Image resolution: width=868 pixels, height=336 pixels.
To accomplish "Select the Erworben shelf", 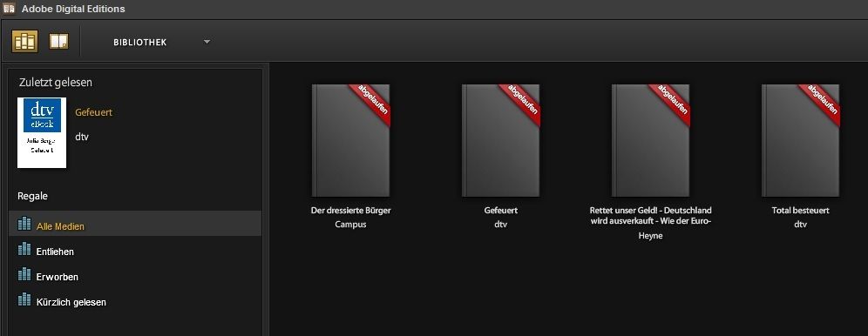I will [x=135, y=275].
